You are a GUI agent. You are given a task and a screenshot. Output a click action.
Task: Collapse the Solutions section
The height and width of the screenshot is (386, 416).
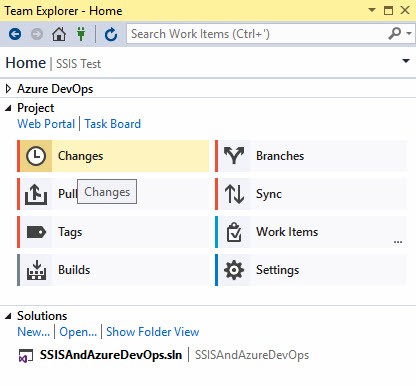[x=8, y=316]
